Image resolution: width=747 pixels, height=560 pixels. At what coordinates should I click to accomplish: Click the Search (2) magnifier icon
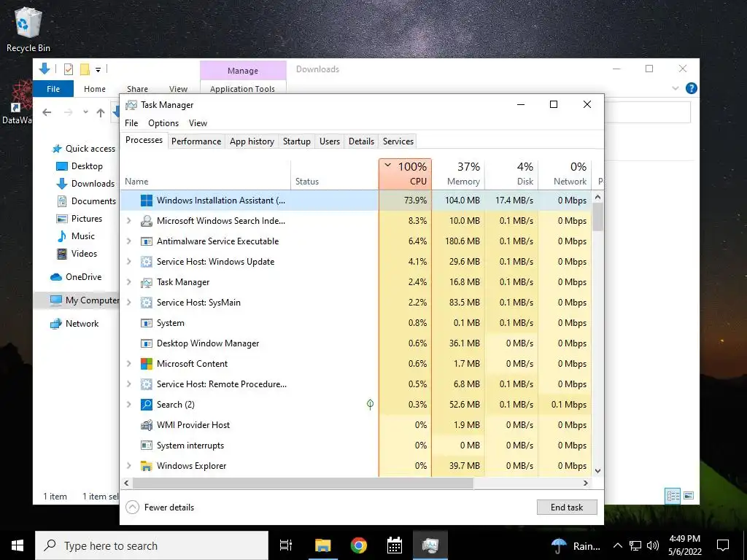pos(146,405)
